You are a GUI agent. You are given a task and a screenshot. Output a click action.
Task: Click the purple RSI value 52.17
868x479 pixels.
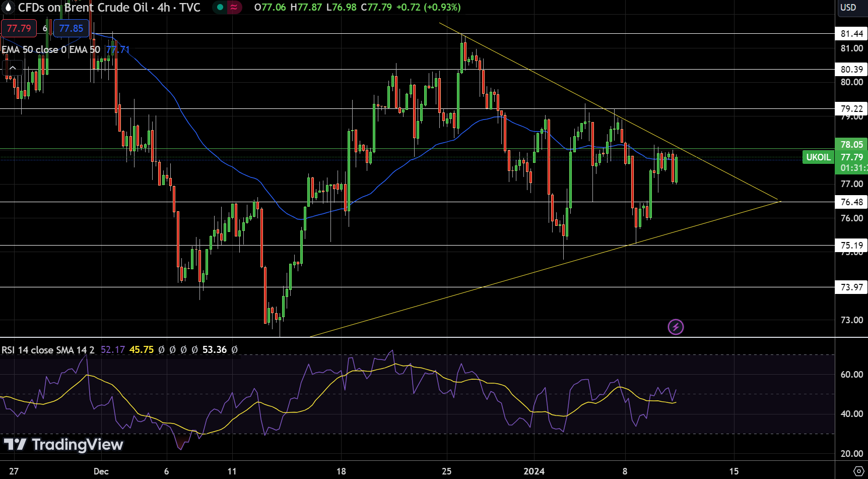pos(113,349)
